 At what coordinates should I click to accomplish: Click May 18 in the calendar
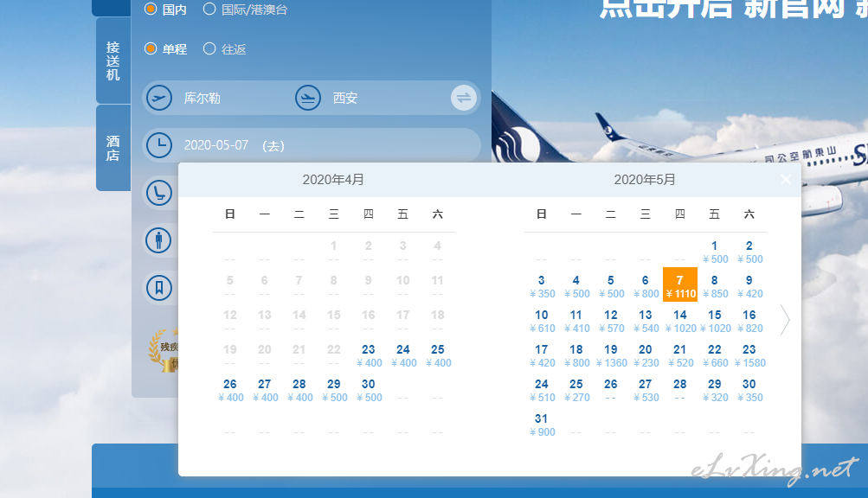(x=576, y=355)
